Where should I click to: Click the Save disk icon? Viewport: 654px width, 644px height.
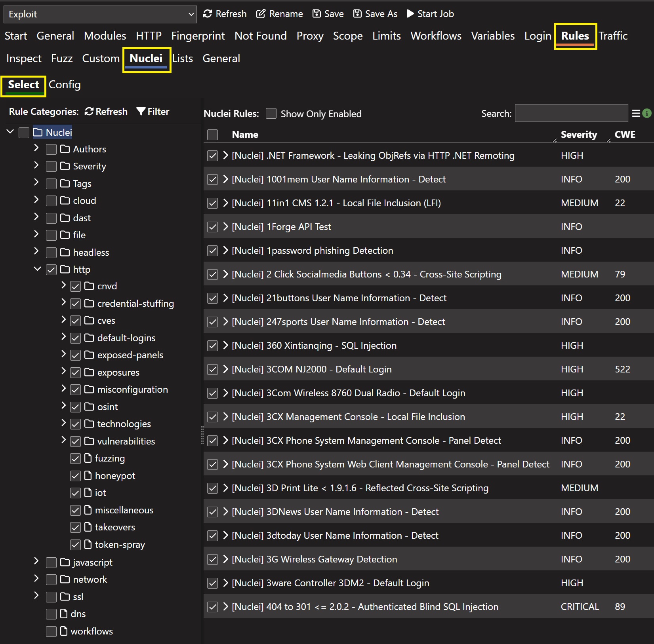(317, 14)
